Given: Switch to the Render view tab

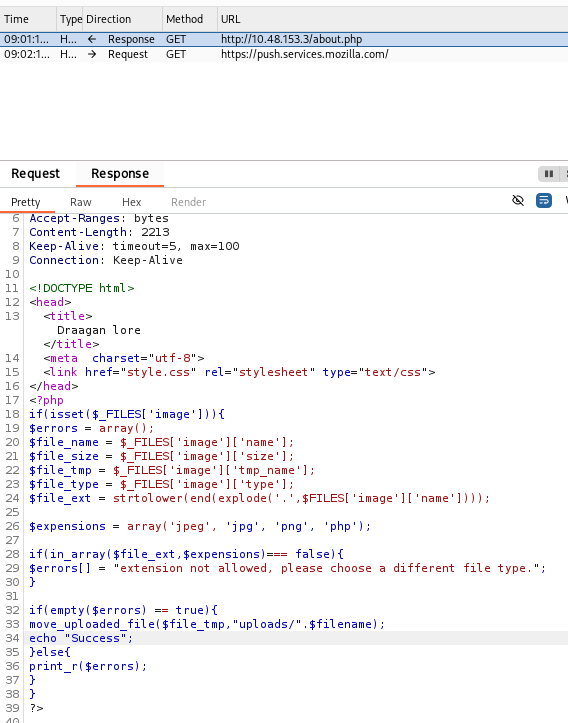Looking at the screenshot, I should point(188,202).
